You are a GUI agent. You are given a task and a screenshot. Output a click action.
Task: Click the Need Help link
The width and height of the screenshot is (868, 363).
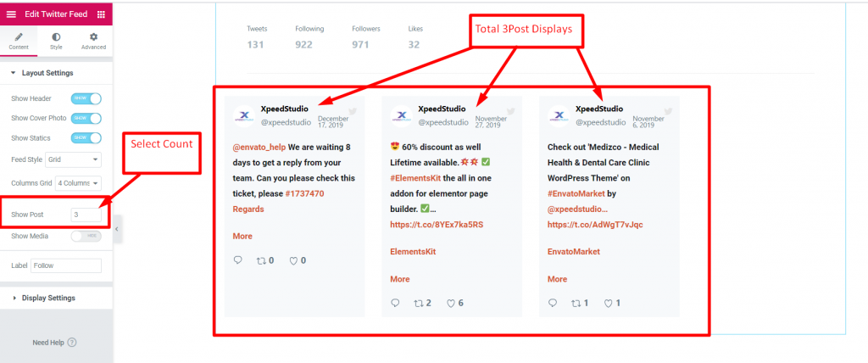48,343
